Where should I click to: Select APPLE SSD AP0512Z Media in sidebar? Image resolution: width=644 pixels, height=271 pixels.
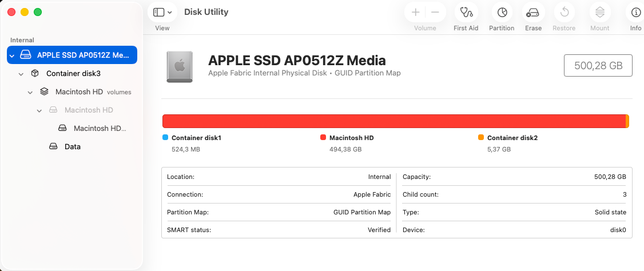coord(72,55)
